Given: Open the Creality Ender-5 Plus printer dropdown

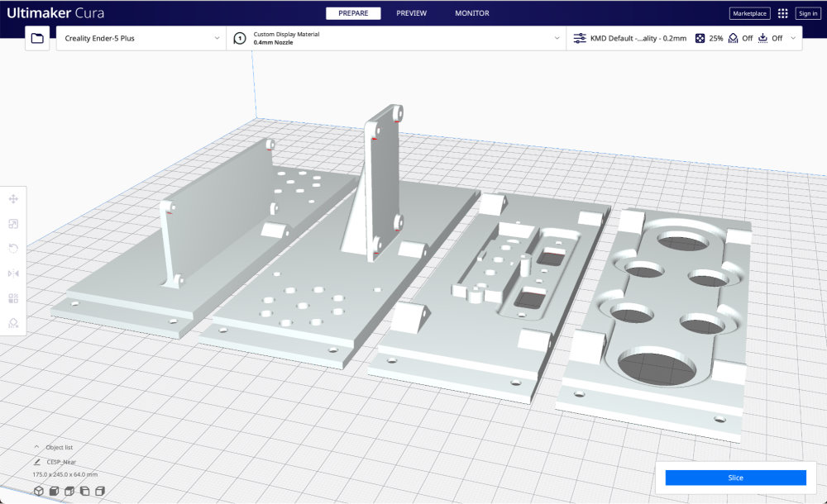Looking at the screenshot, I should [x=141, y=38].
